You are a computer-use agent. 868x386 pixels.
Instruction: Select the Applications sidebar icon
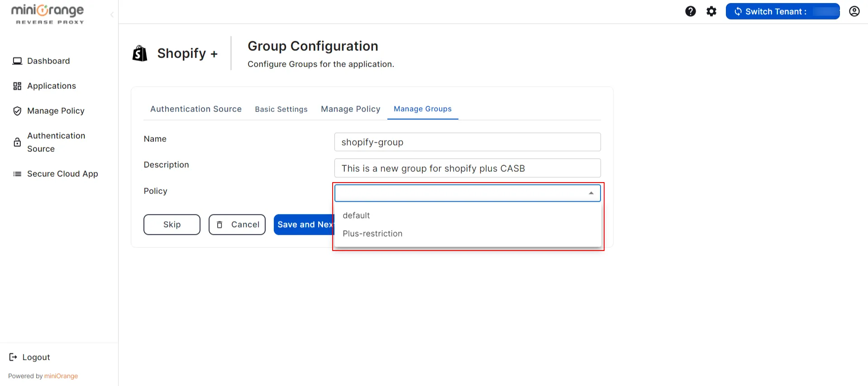tap(17, 86)
